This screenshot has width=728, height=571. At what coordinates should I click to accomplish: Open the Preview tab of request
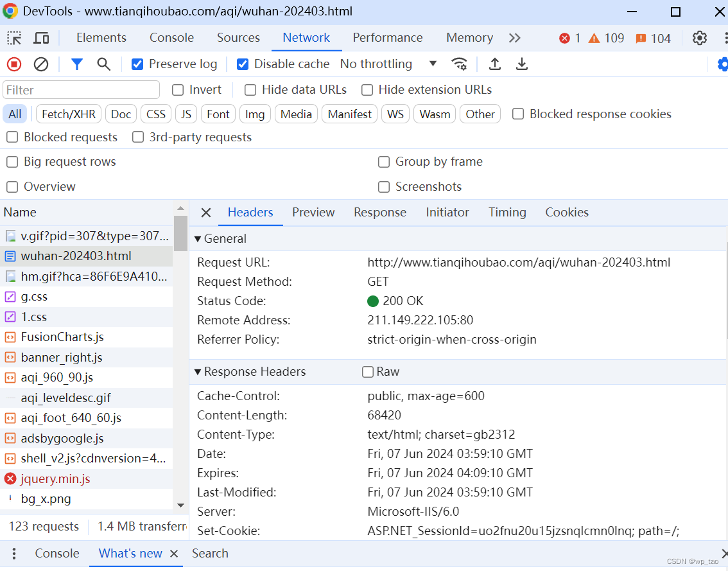click(313, 213)
